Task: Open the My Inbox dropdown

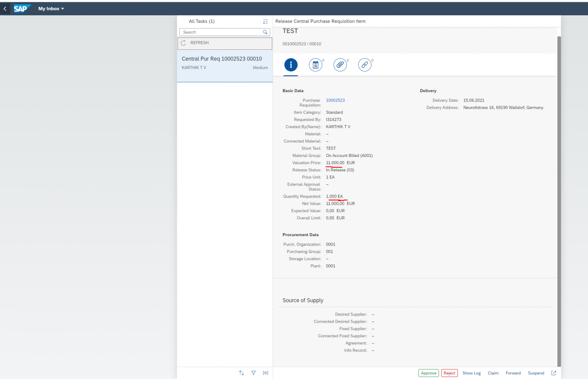Action: (x=51, y=8)
